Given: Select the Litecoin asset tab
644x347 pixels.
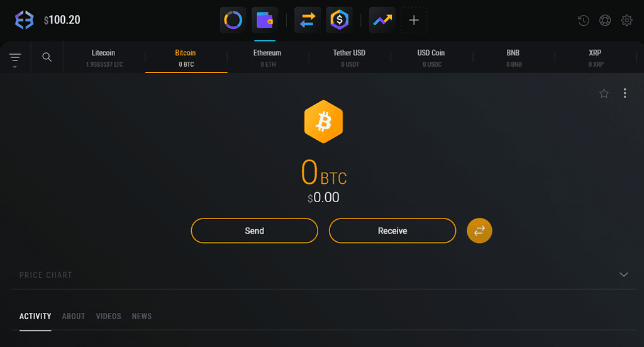Looking at the screenshot, I should [104, 57].
